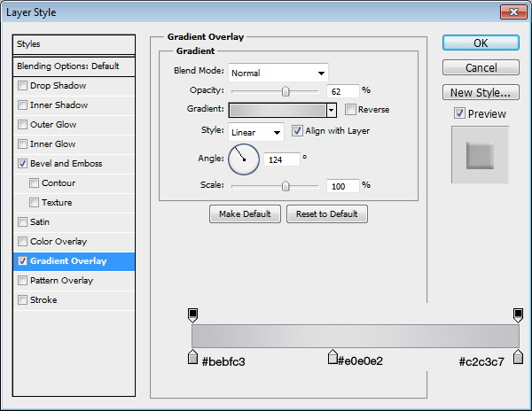Viewport: 532px width, 411px height.
Task: Close the Layer Style dialog
Action: 512,12
